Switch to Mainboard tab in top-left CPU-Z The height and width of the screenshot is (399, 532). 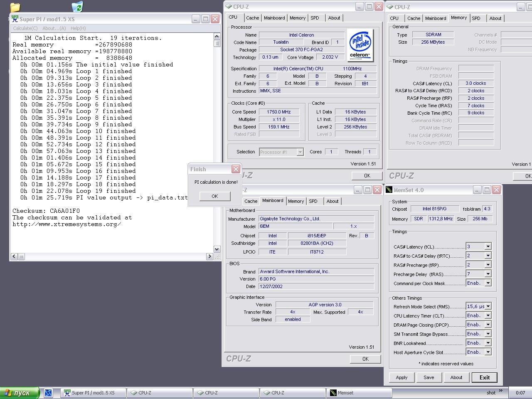click(x=274, y=18)
